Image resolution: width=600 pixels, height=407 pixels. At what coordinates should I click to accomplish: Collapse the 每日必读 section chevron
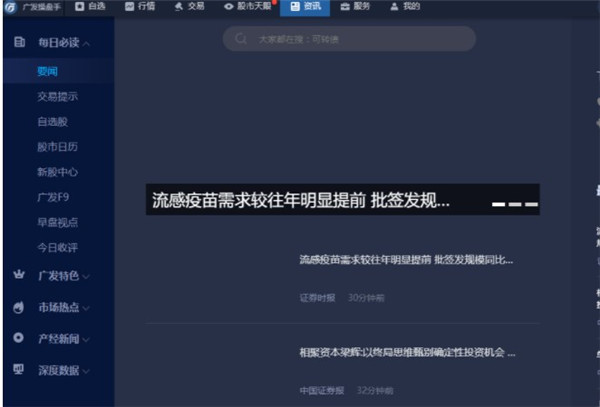pyautogui.click(x=86, y=44)
